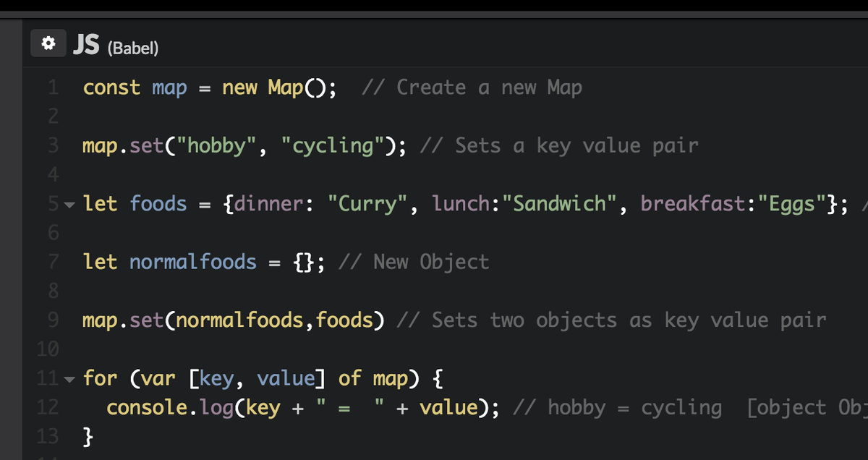Collapse the for loop fold arrow on line 11
Viewport: 868px width, 460px height.
click(69, 379)
